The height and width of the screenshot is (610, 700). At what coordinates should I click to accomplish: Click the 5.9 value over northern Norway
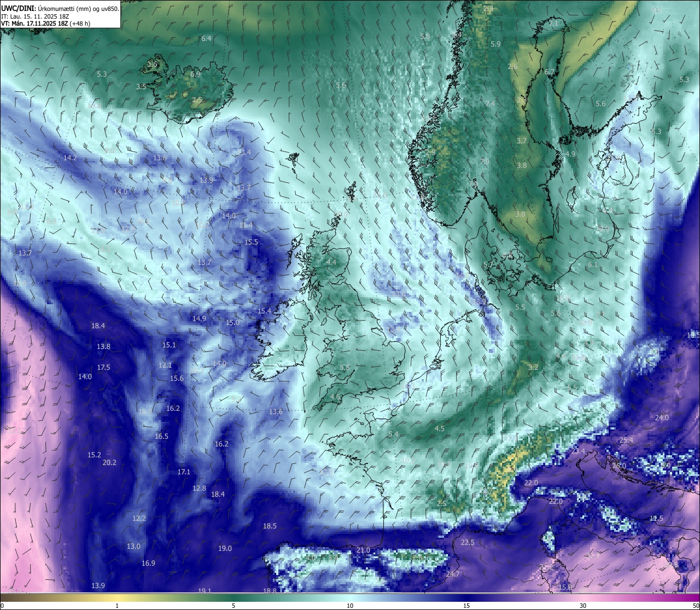click(495, 44)
